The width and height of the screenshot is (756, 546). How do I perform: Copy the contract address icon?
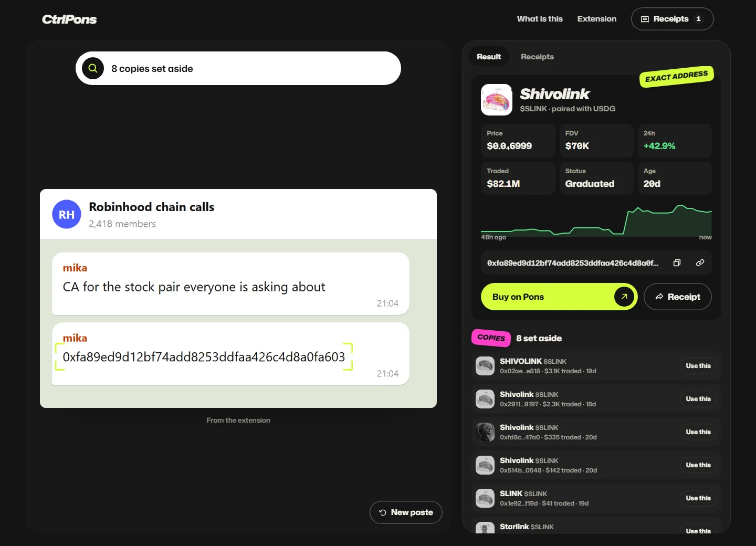coord(677,263)
